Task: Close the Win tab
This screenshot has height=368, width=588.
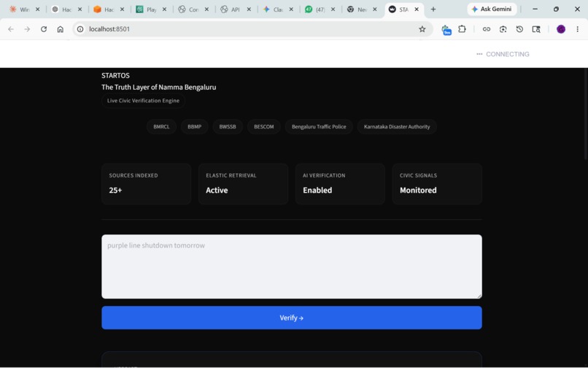Action: pyautogui.click(x=37, y=9)
